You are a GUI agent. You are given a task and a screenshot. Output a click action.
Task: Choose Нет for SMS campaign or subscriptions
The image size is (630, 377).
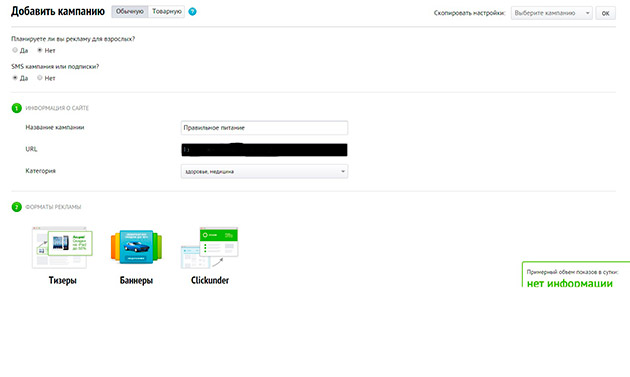(x=40, y=78)
